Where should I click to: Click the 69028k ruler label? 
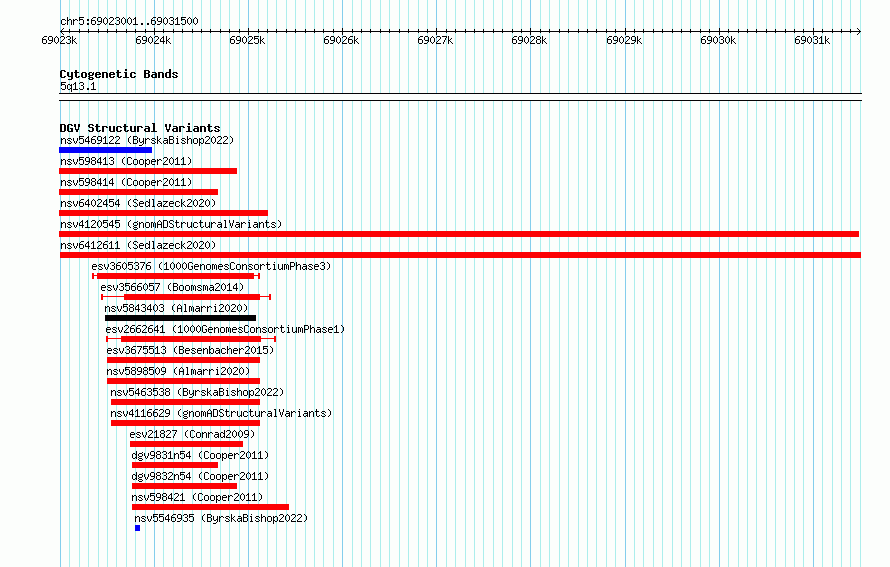529,40
